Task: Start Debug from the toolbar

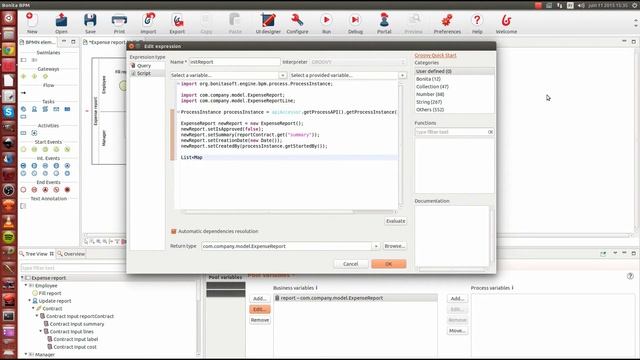Action: click(x=355, y=23)
